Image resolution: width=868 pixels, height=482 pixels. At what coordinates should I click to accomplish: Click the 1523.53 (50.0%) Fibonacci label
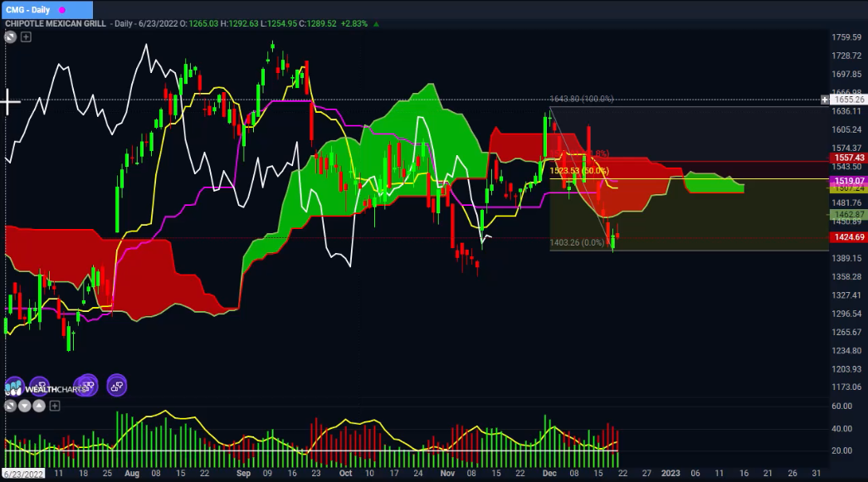[579, 171]
